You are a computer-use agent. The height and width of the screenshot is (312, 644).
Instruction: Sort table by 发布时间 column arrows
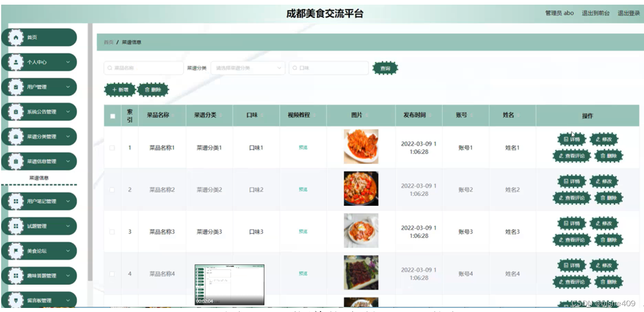click(429, 116)
